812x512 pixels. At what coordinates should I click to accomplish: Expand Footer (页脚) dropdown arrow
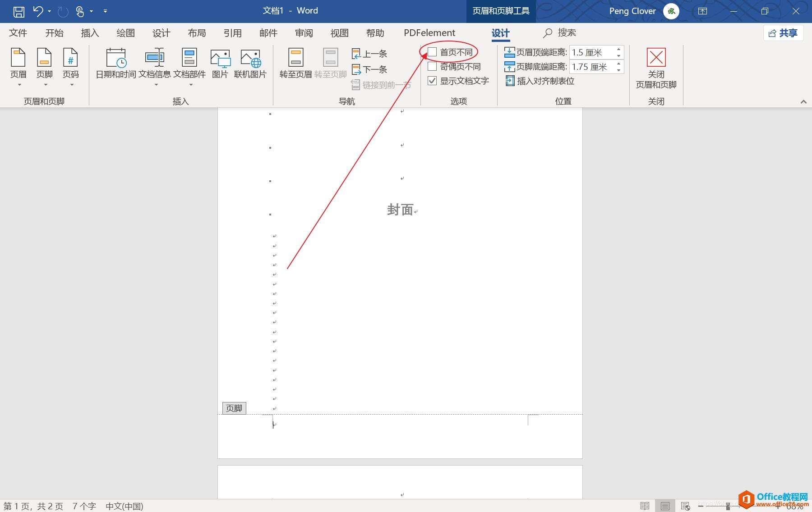pos(45,85)
